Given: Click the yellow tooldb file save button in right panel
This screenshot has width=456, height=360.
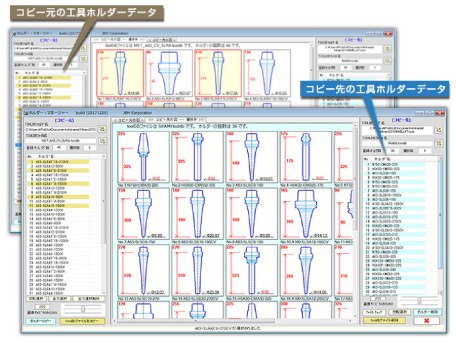Looking at the screenshot, I should pos(384,321).
